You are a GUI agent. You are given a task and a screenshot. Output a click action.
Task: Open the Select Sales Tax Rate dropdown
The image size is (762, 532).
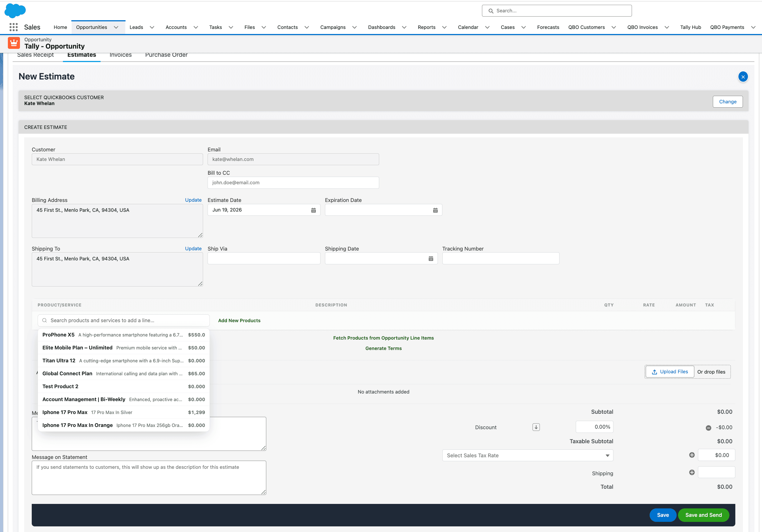click(527, 455)
